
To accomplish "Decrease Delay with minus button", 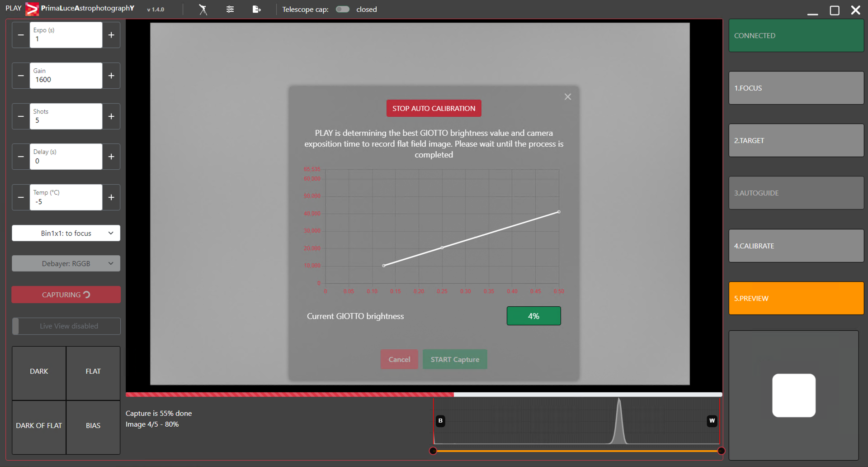I will pyautogui.click(x=21, y=157).
